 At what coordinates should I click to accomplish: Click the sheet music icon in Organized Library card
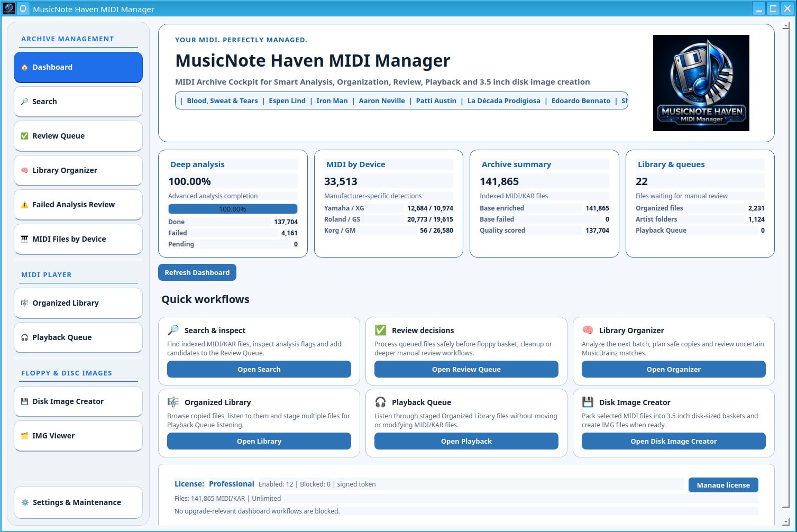(x=173, y=402)
